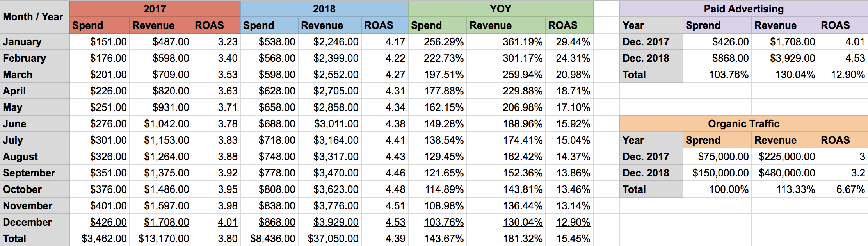Select the 2017 header cell
This screenshot has height=246, width=868.
coord(155,9)
